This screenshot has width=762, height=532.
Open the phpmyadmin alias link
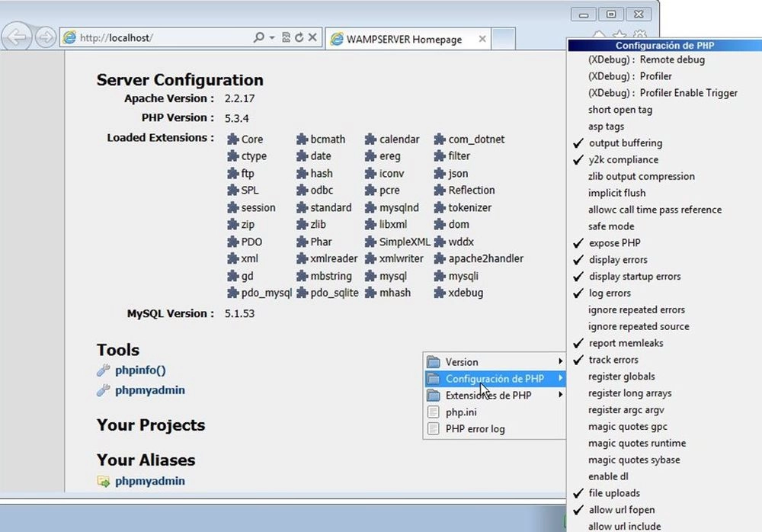tap(150, 481)
